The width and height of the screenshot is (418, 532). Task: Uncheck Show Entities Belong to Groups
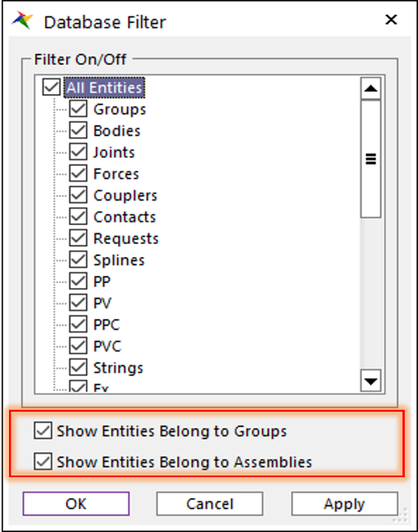(x=43, y=431)
